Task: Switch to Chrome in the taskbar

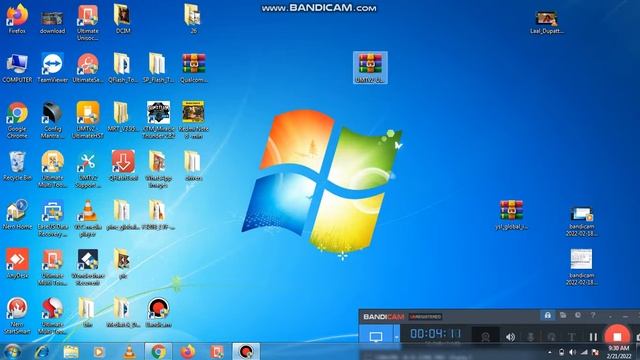Action: coord(158,351)
